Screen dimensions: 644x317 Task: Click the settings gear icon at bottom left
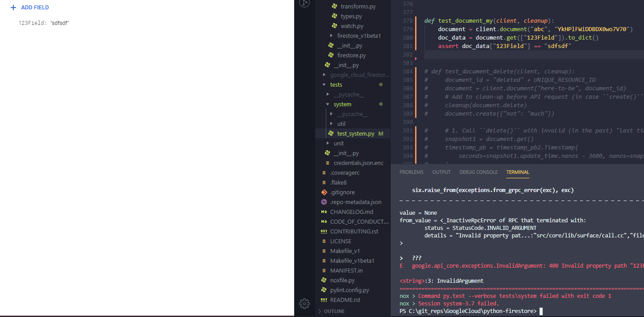304,303
